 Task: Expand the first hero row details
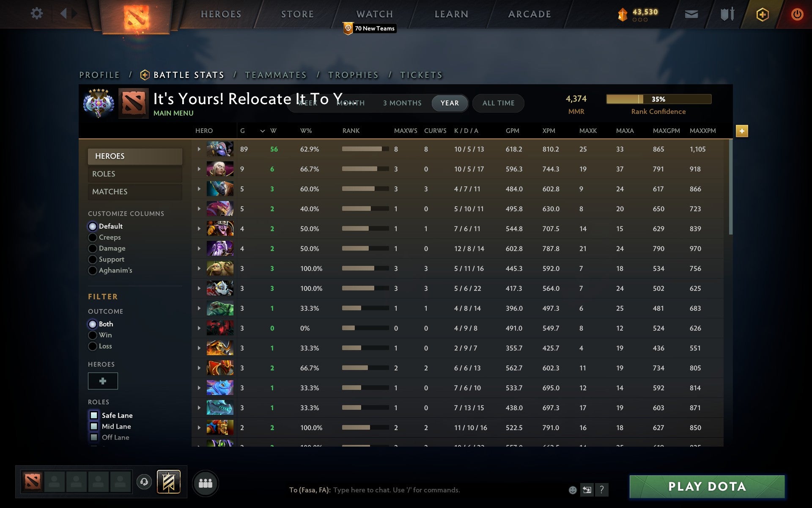pos(199,149)
